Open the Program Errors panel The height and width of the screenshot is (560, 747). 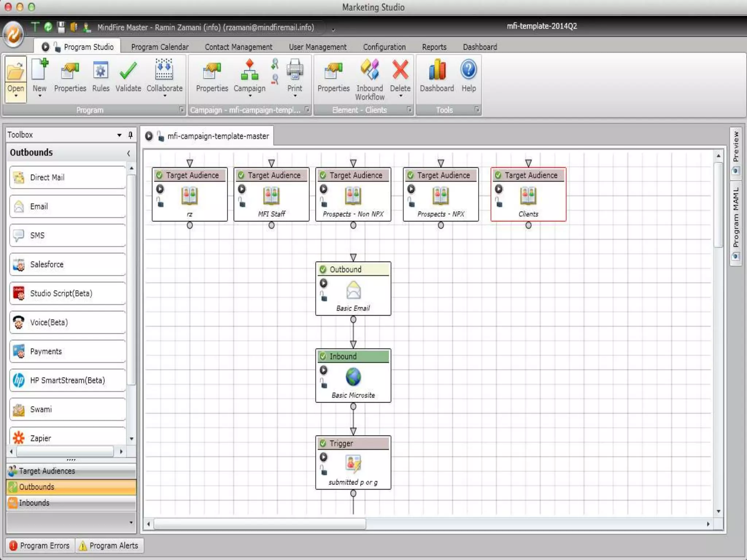(x=40, y=545)
